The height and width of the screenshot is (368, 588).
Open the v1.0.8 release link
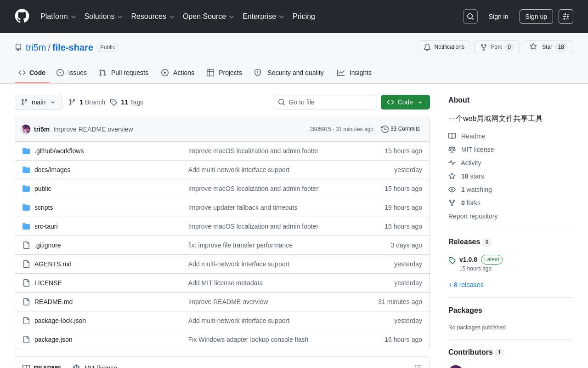[468, 259]
